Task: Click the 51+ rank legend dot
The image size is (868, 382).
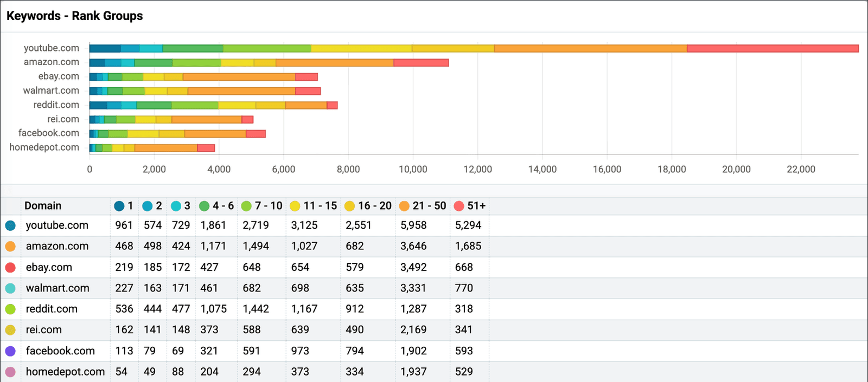Action: [x=459, y=206]
